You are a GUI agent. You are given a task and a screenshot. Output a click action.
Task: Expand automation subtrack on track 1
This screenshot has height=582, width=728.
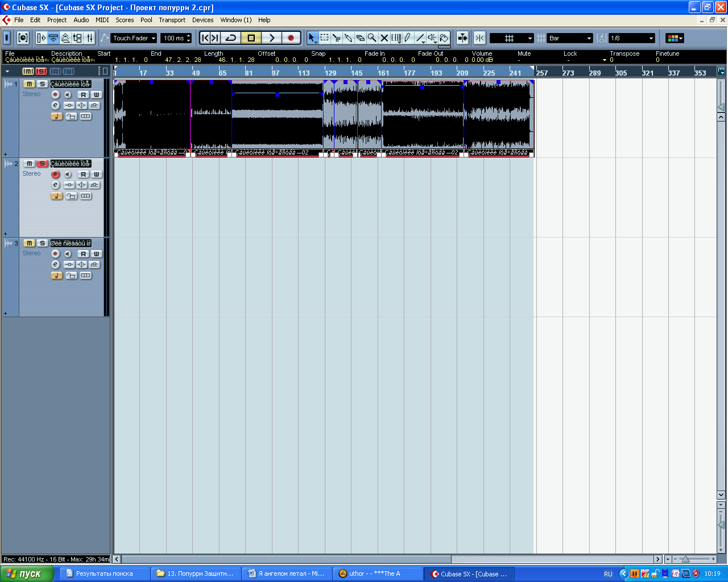pos(6,154)
